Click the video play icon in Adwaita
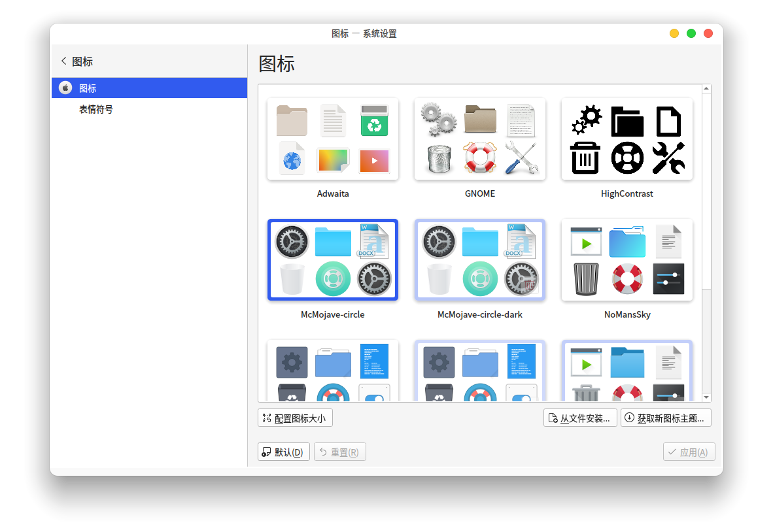 coord(374,161)
